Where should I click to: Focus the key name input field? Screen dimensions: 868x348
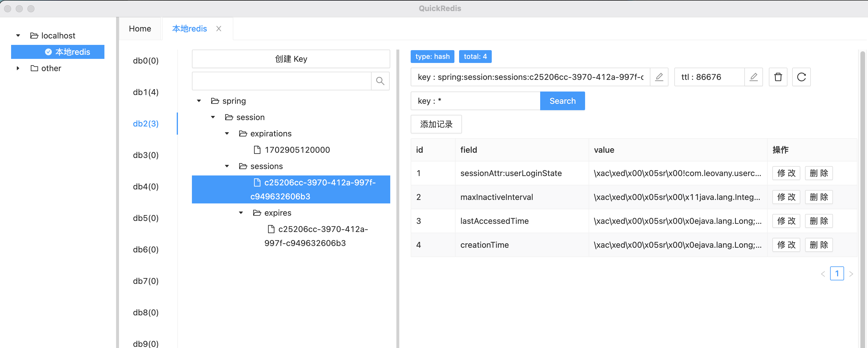coord(530,77)
